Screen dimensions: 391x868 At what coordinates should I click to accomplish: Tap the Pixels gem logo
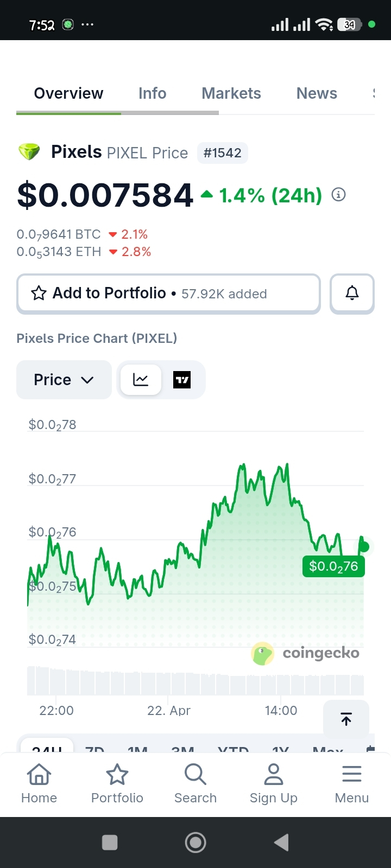point(29,152)
